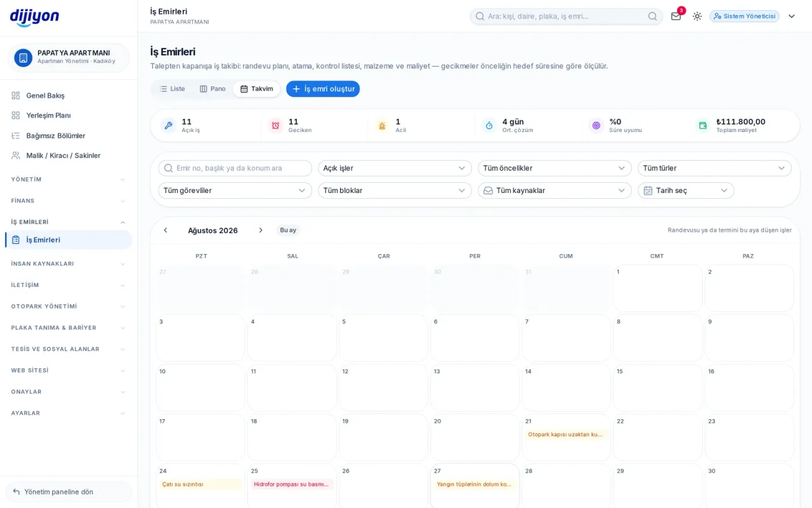The image size is (812, 508).
Task: Open Genel Bakış in the sidebar
Action: pyautogui.click(x=69, y=95)
